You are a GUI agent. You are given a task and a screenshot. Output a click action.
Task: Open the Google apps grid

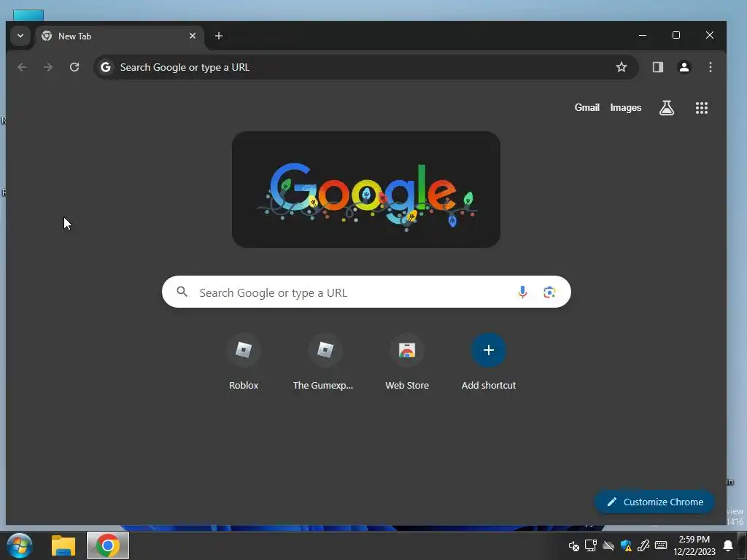tap(702, 108)
